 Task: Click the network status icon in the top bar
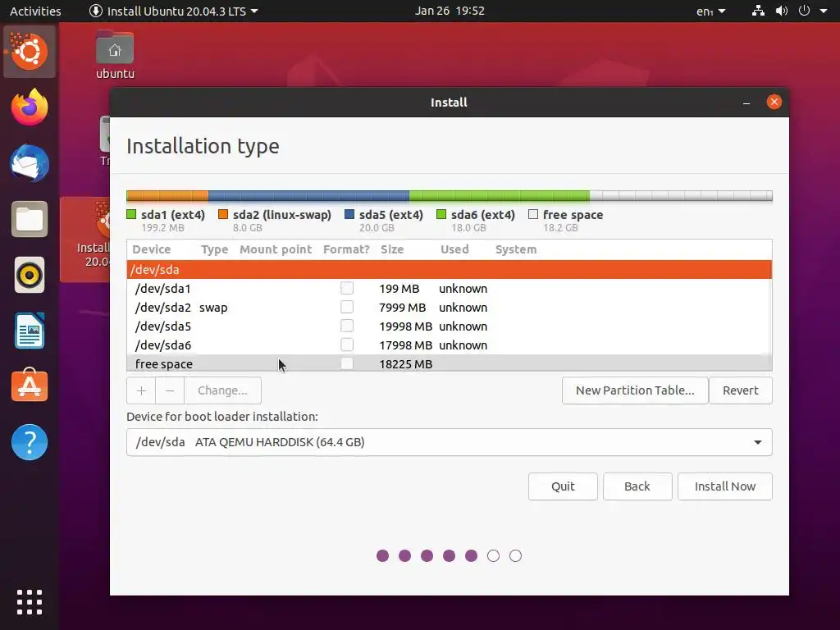[758, 11]
